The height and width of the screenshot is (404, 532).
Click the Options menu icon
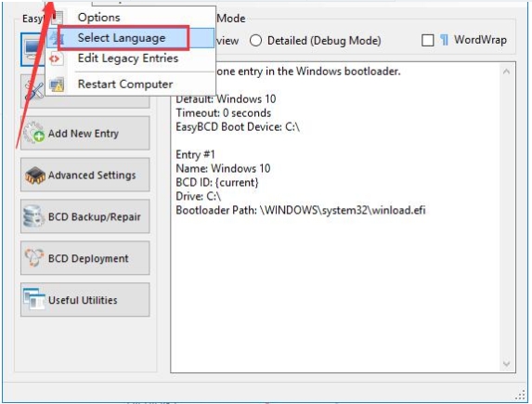pyautogui.click(x=58, y=18)
